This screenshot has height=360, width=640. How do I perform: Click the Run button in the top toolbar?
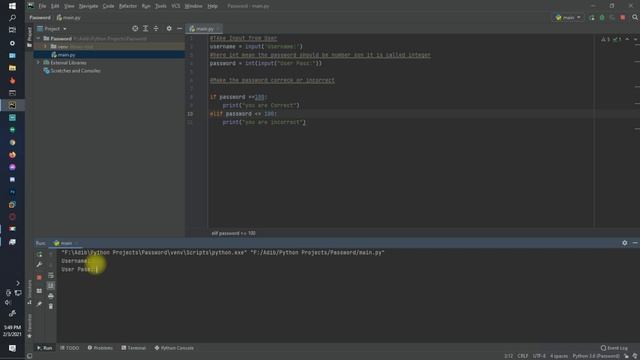(x=591, y=18)
